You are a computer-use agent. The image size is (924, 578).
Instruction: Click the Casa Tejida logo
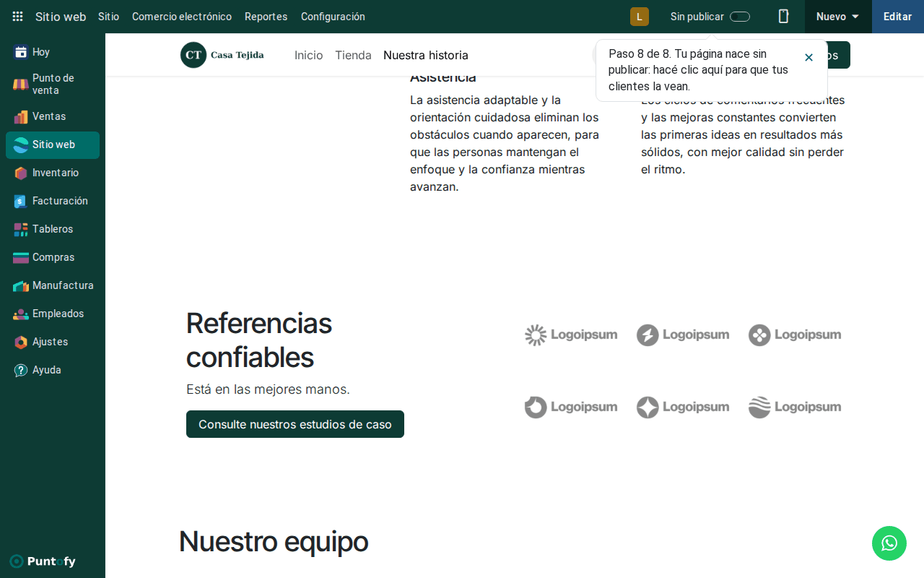click(x=222, y=55)
